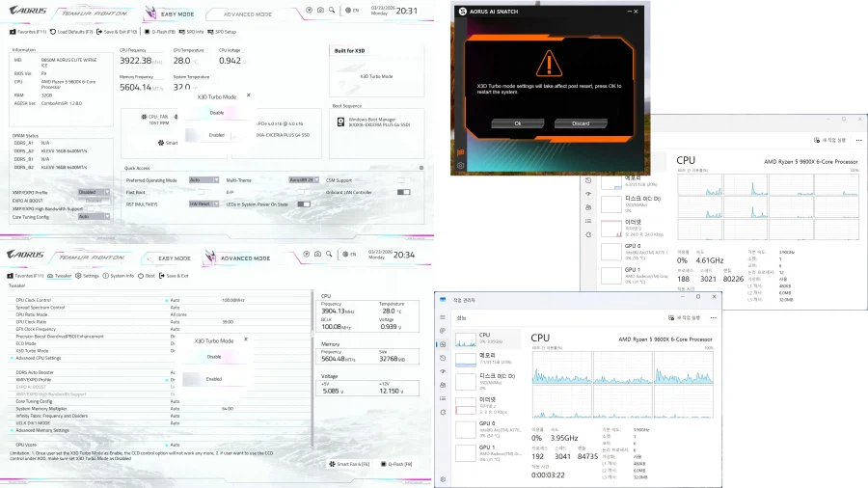
Task: Click the search icon on the 20:34 Advanced Mode screen
Action: pos(329,254)
